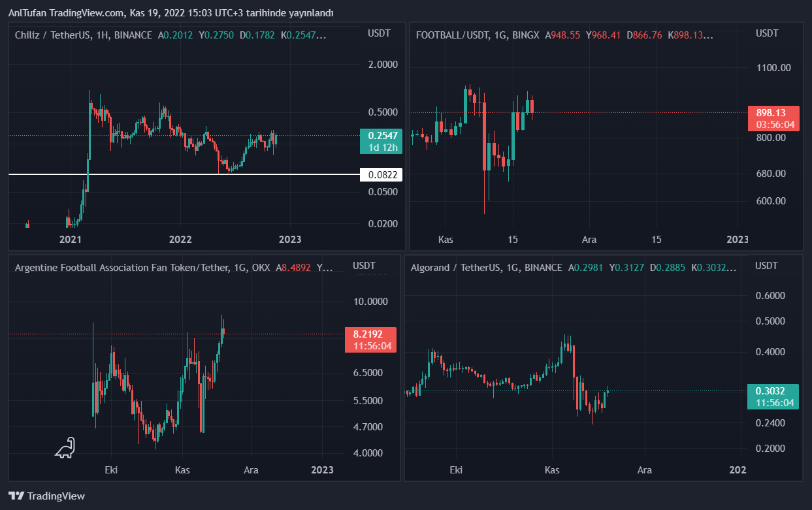Click the white 0.0822 price level label
The width and height of the screenshot is (812, 510).
[x=381, y=175]
